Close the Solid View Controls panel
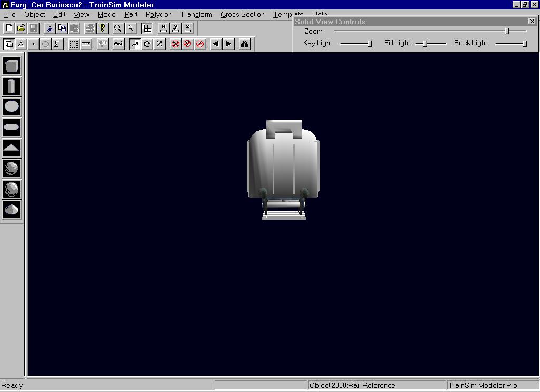This screenshot has width=540, height=392. point(532,22)
